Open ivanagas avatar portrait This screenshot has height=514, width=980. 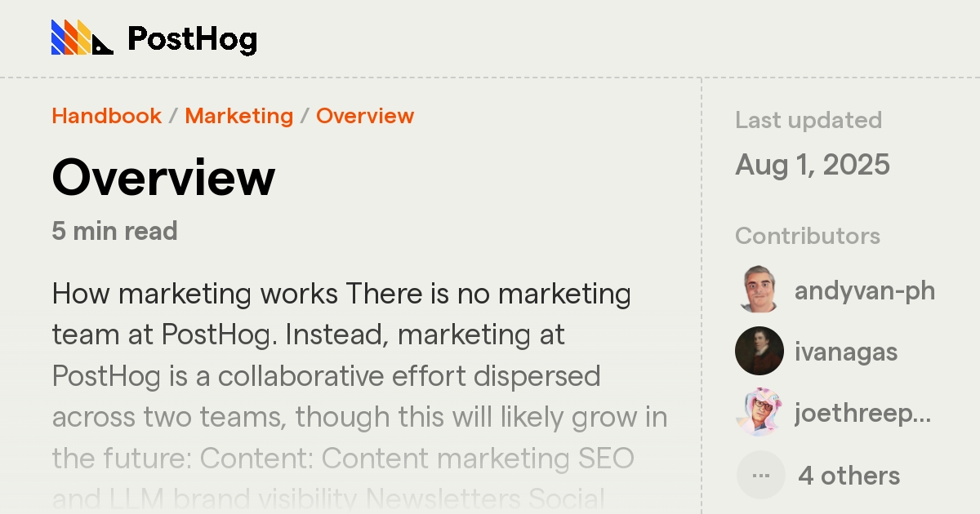pyautogui.click(x=759, y=352)
